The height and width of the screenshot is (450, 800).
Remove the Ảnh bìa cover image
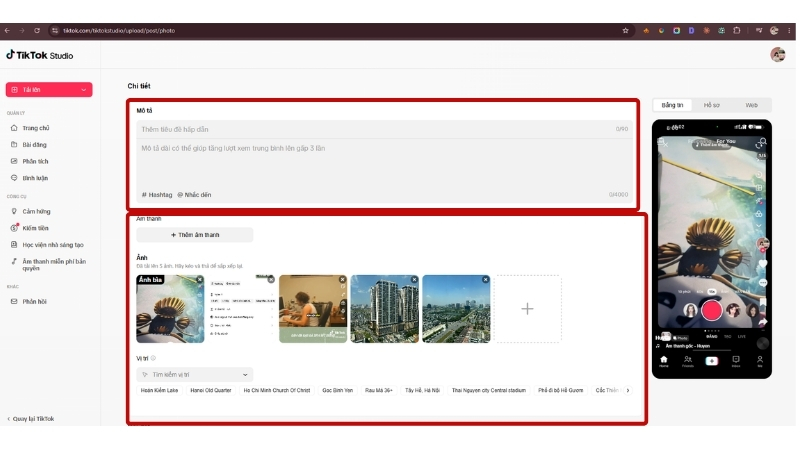[x=200, y=280]
